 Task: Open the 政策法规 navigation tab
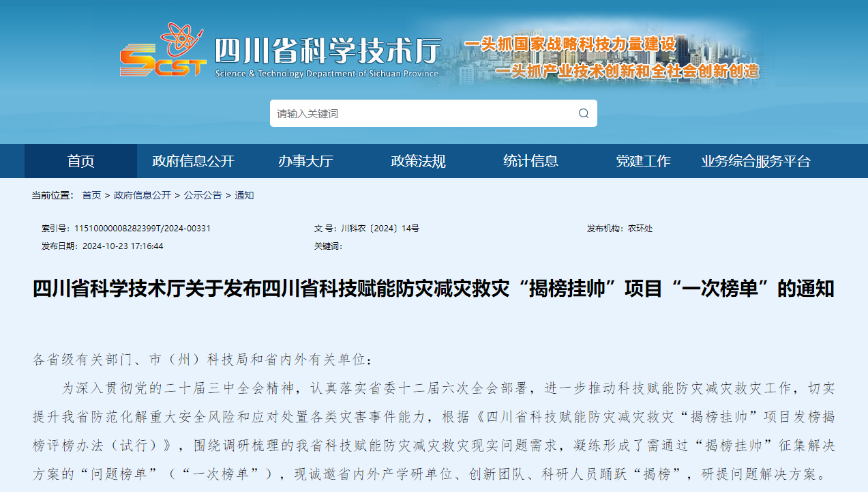[418, 161]
